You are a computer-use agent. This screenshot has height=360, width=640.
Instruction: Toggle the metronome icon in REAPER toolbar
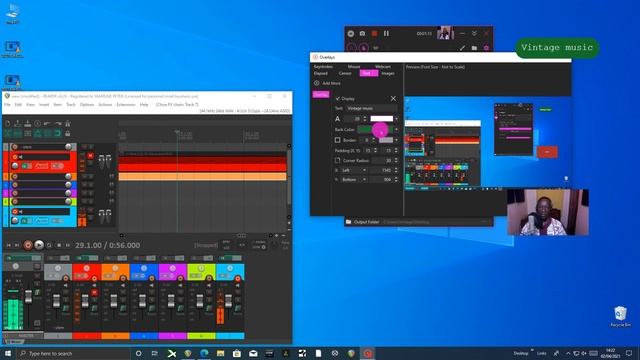[68, 123]
